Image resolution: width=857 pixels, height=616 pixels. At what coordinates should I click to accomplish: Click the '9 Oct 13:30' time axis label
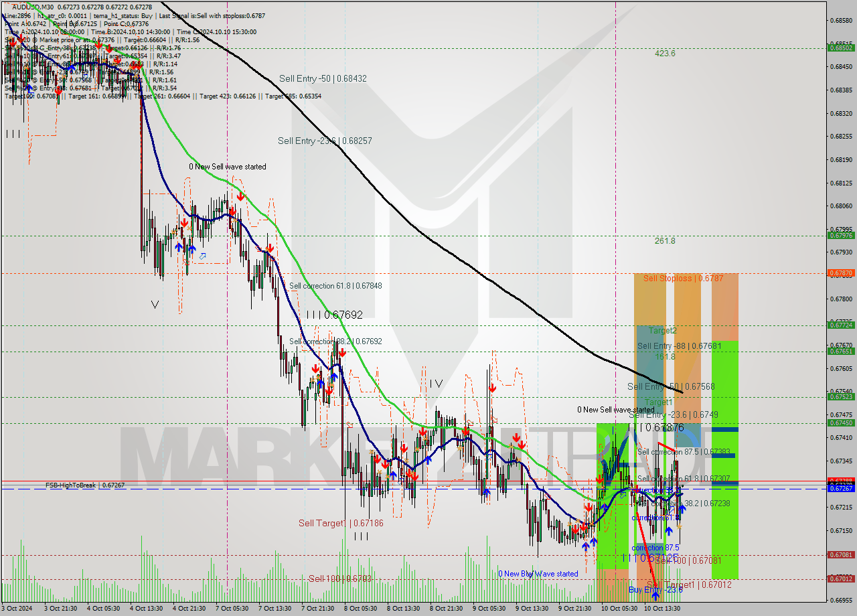[x=532, y=609]
